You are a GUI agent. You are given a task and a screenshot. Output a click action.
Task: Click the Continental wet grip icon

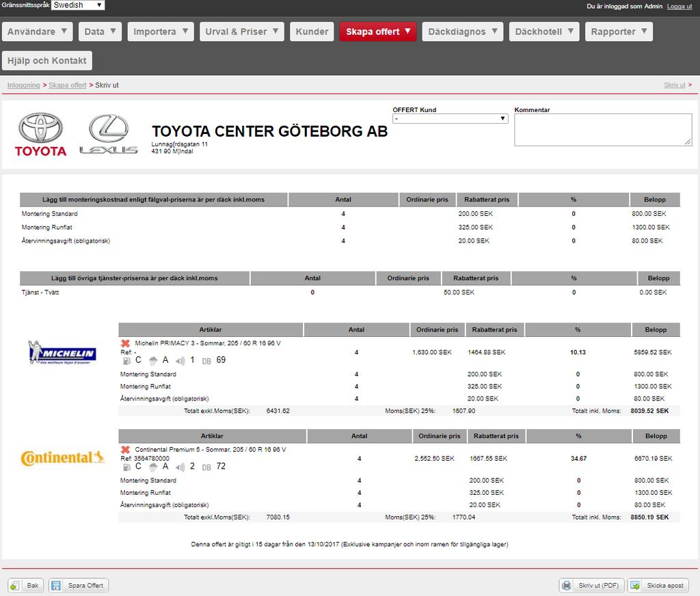153,467
